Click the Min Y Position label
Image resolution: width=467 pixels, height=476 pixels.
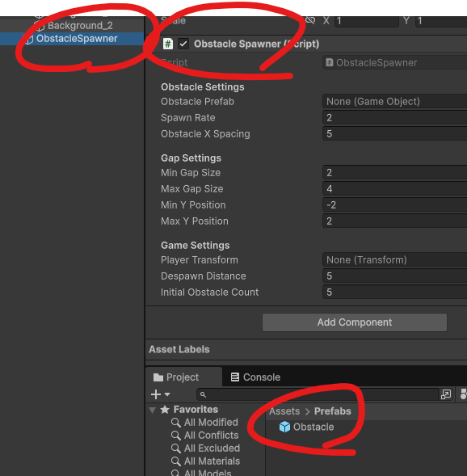193,205
